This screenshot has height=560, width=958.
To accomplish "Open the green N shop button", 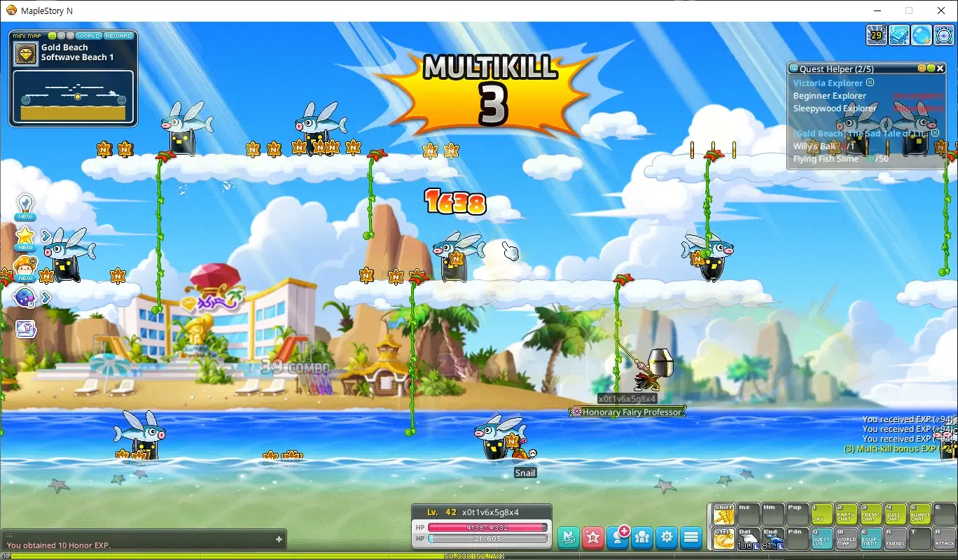I will pyautogui.click(x=569, y=537).
